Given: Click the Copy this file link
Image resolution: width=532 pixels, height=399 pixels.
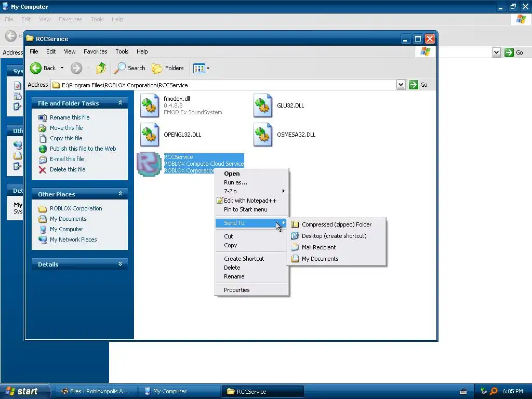Looking at the screenshot, I should 66,138.
